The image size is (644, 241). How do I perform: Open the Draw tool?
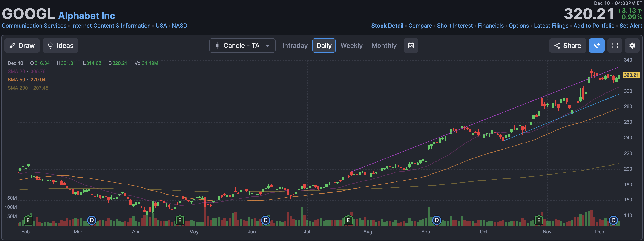[x=22, y=46]
